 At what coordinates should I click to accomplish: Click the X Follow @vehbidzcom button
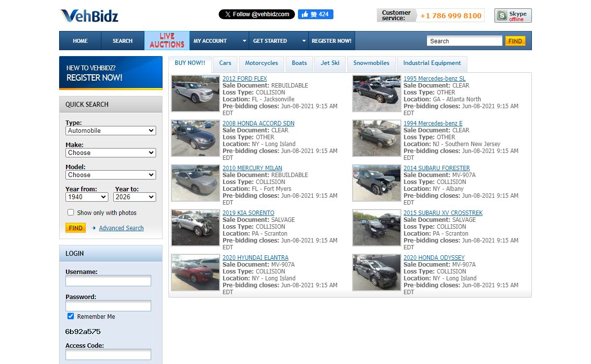(257, 14)
